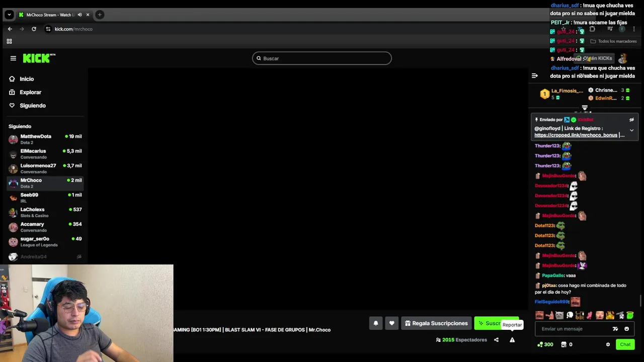Image resolution: width=644 pixels, height=362 pixels.
Task: Open the Chrisne... leaderboard entry
Action: click(x=609, y=90)
